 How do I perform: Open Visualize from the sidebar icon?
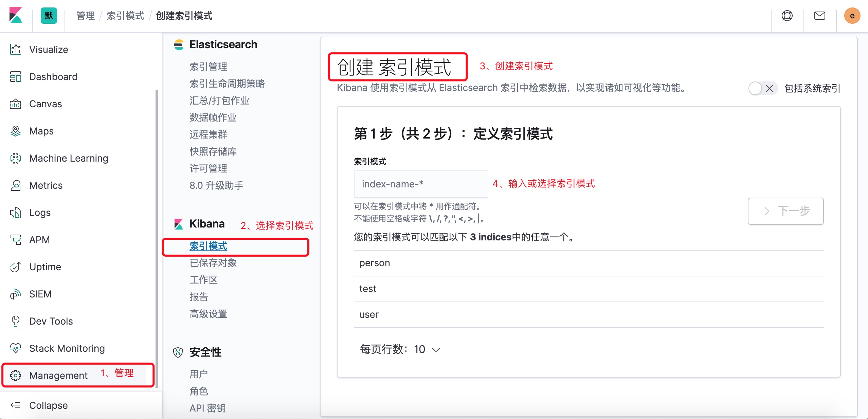[16, 50]
